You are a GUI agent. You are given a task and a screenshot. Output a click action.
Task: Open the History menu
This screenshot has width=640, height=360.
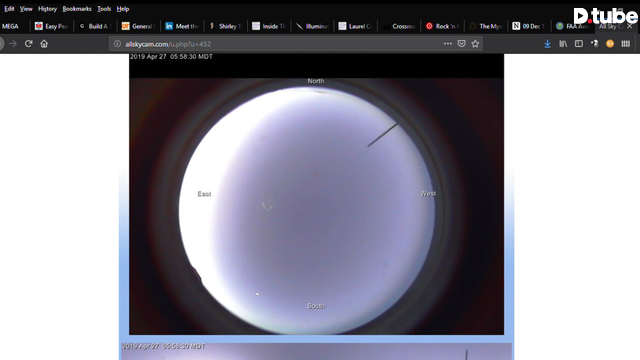(47, 9)
